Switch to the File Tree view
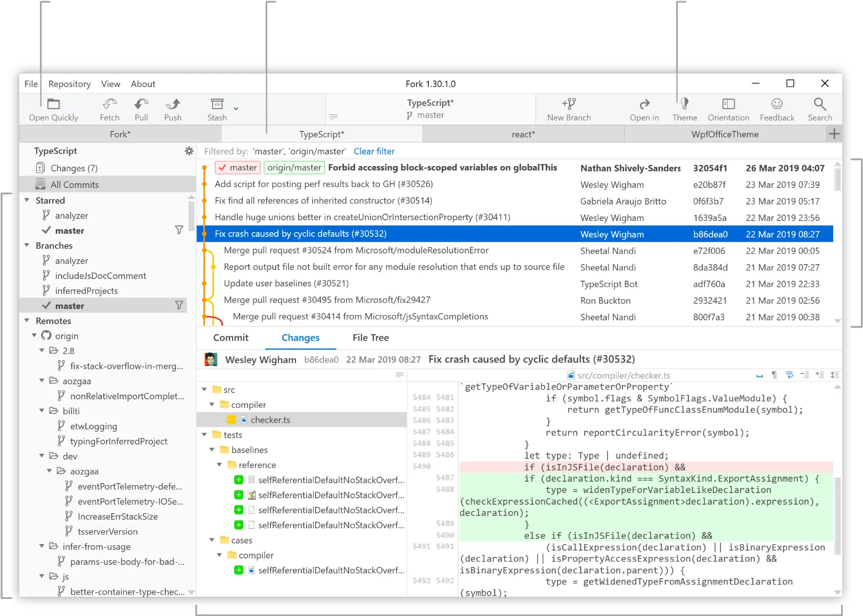The height and width of the screenshot is (616, 863). point(370,338)
